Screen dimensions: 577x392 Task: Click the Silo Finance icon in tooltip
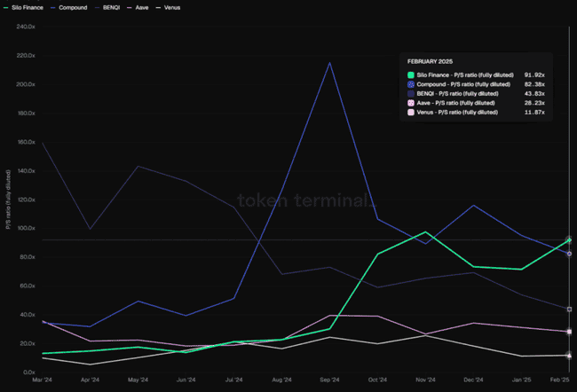click(x=411, y=74)
